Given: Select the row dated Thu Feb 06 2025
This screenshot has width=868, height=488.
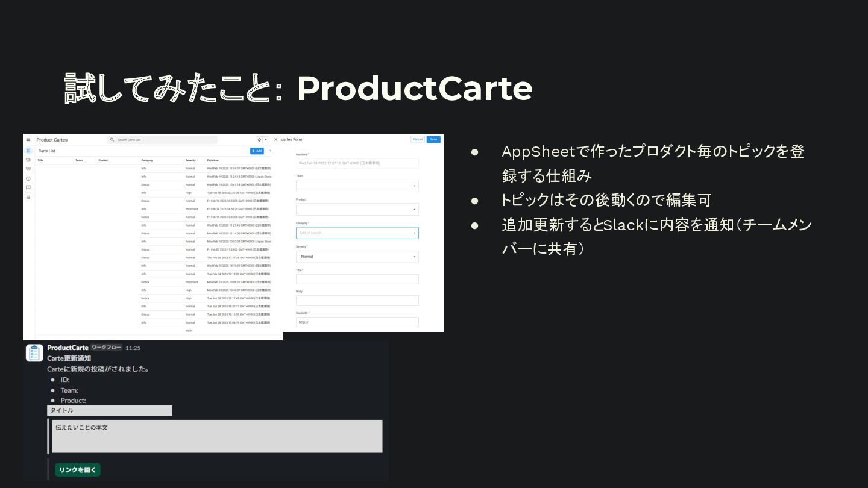Looking at the screenshot, I should click(153, 258).
